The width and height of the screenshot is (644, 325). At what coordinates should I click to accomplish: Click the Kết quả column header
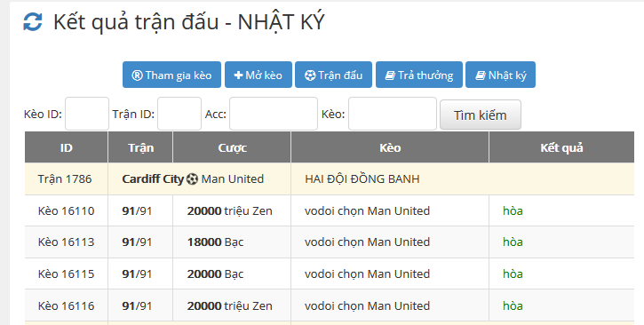tap(561, 147)
